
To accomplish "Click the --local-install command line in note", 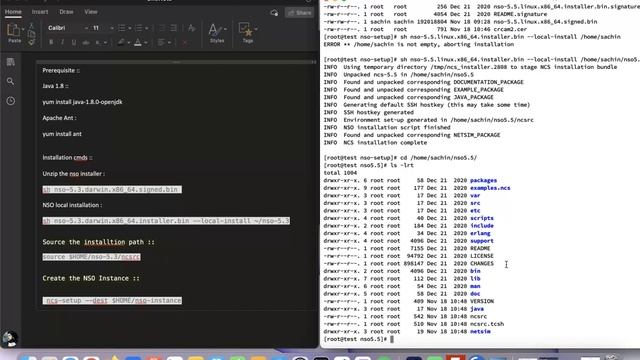I will 166,221.
